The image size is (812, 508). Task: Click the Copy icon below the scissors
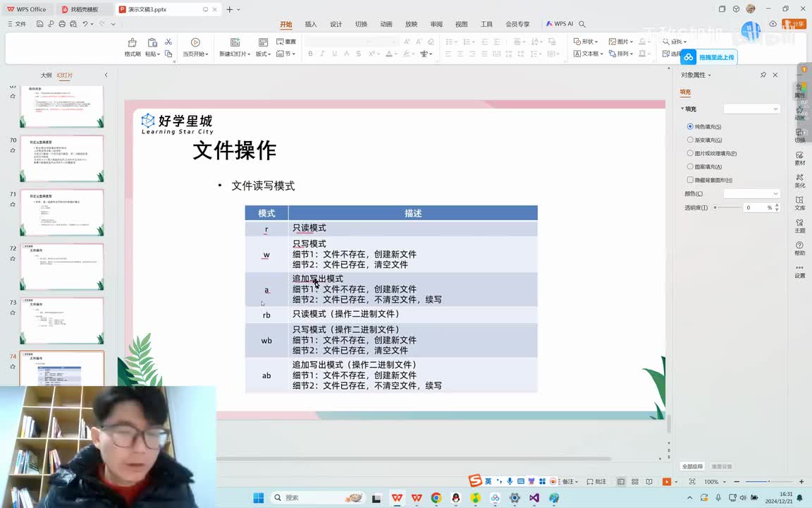(168, 54)
